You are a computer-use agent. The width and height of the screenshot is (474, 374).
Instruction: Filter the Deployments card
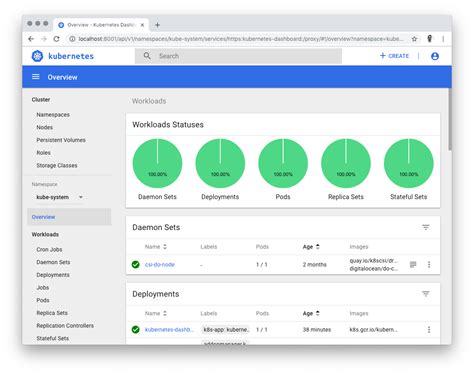pos(426,294)
